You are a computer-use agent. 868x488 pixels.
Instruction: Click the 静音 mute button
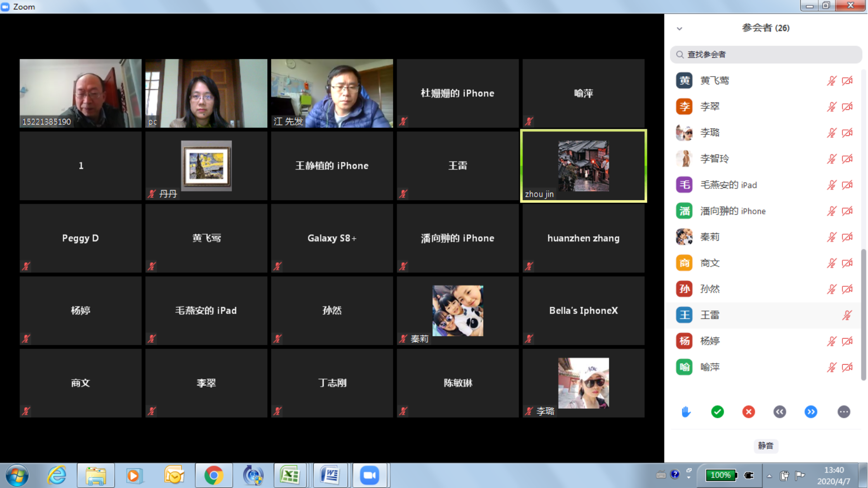point(765,445)
